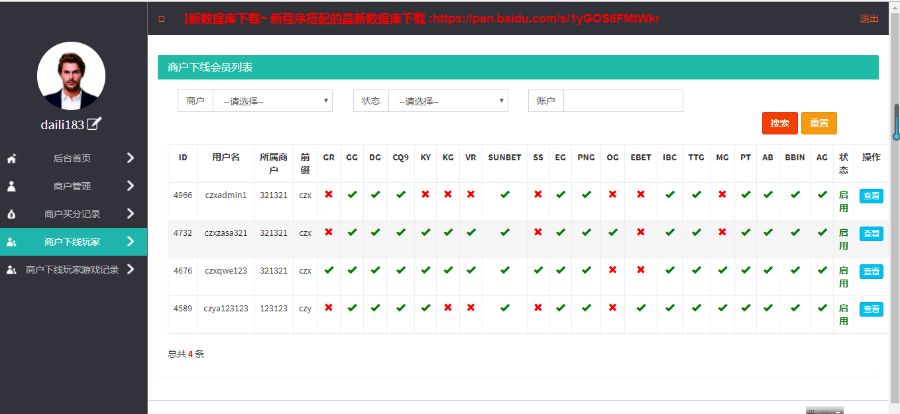This screenshot has width=900, height=414.
Task: Focus the 账户 input field
Action: pos(623,100)
